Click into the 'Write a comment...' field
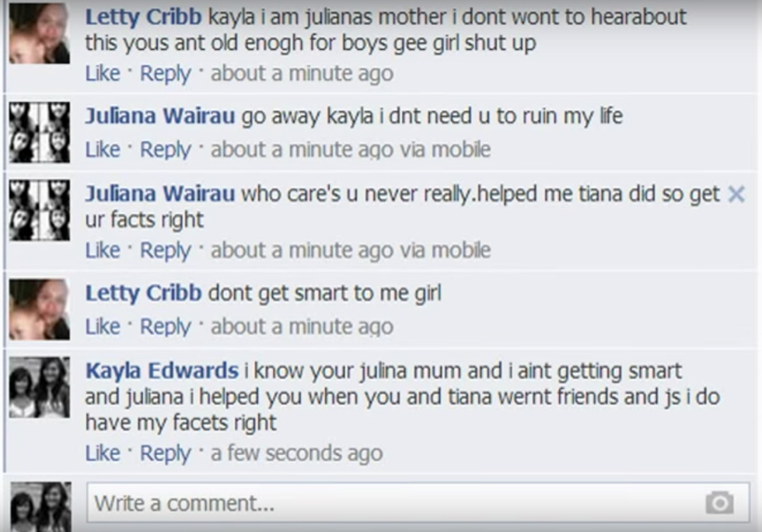This screenshot has height=532, width=762. [x=418, y=502]
